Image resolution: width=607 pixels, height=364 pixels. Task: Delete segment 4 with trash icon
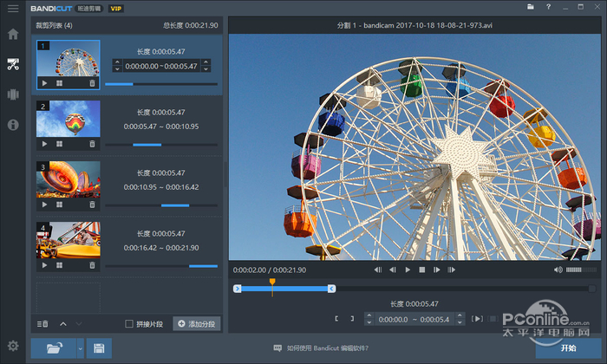click(92, 265)
